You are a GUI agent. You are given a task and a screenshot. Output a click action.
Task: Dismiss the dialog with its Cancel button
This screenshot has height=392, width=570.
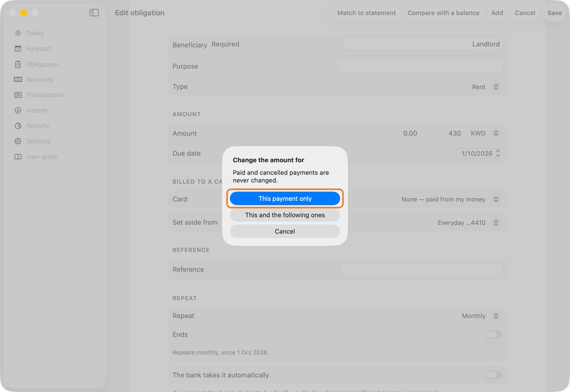(285, 231)
